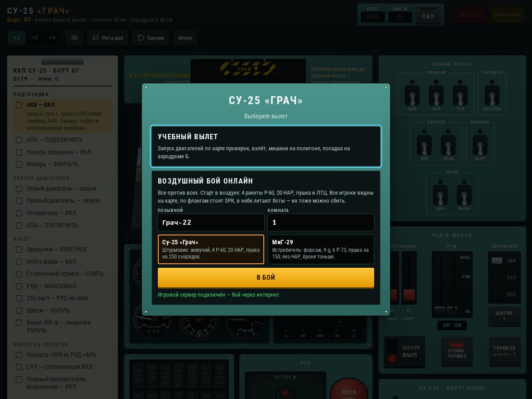Click the МГ 0% throttle readout
This screenshot has height=399, width=532.
click(452, 325)
